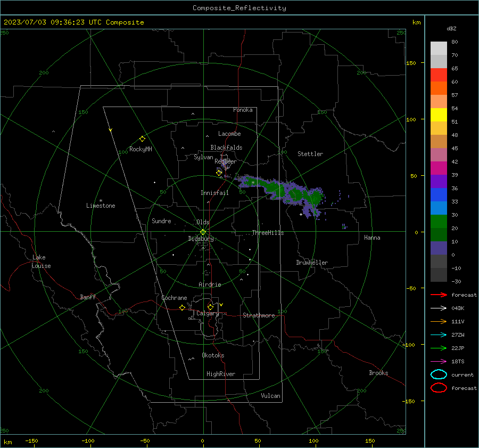
Task: Select yellow 51-54 dBZ color swatch
Action: pos(439,115)
